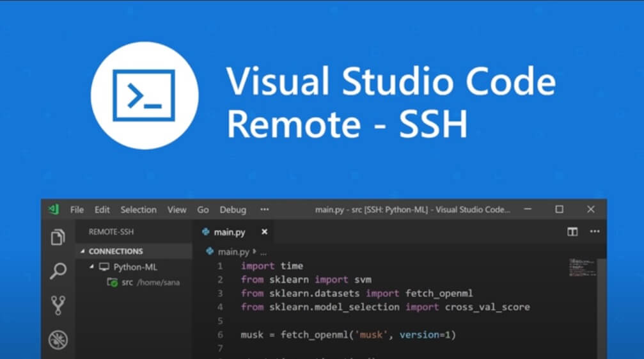Click line number 6 in gutter
The height and width of the screenshot is (359, 644).
click(x=220, y=335)
